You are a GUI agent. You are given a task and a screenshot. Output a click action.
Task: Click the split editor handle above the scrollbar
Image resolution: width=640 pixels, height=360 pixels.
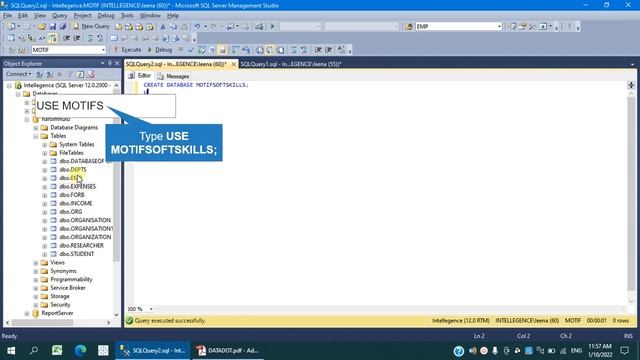tap(631, 85)
